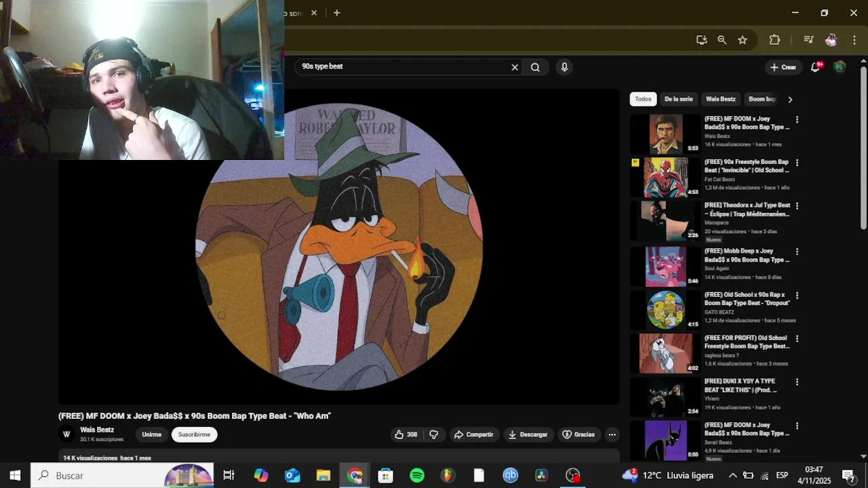
Task: Open Spotify from the taskbar
Action: coord(417,475)
